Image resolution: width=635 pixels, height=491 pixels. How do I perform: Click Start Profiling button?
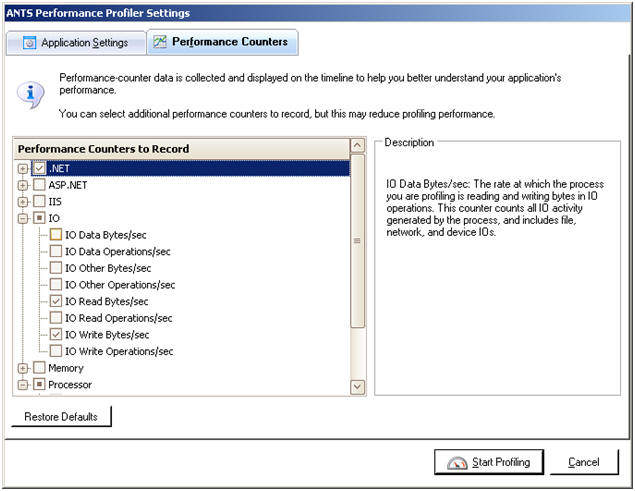[489, 462]
